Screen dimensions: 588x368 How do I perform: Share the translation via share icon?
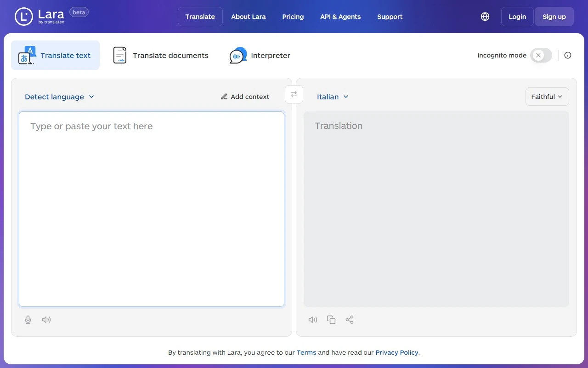(350, 320)
